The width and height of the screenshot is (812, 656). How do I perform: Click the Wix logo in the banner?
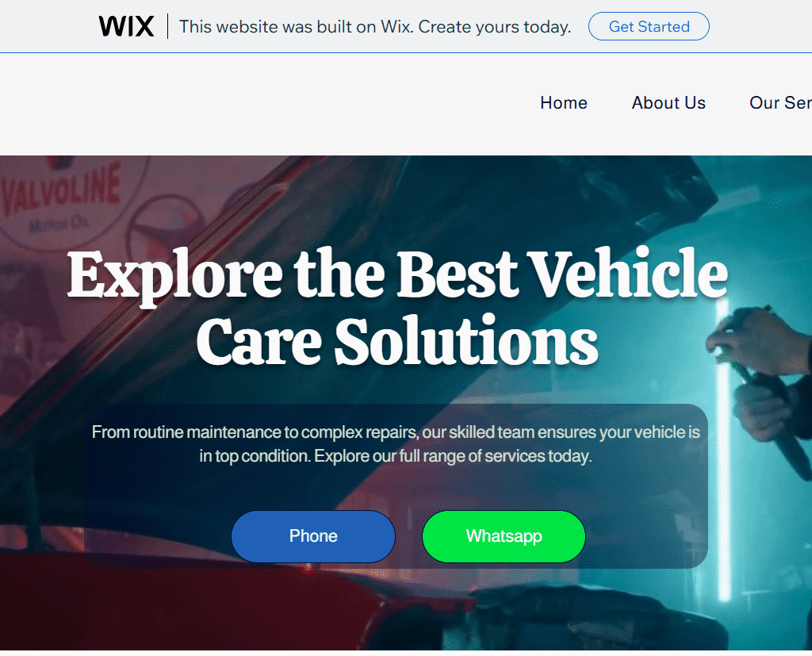pyautogui.click(x=126, y=26)
